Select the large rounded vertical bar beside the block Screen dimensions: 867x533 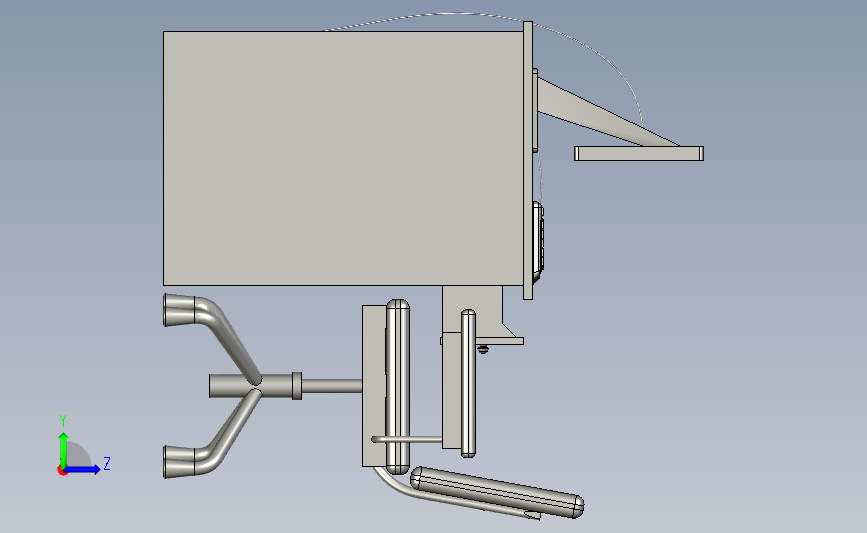click(x=398, y=386)
